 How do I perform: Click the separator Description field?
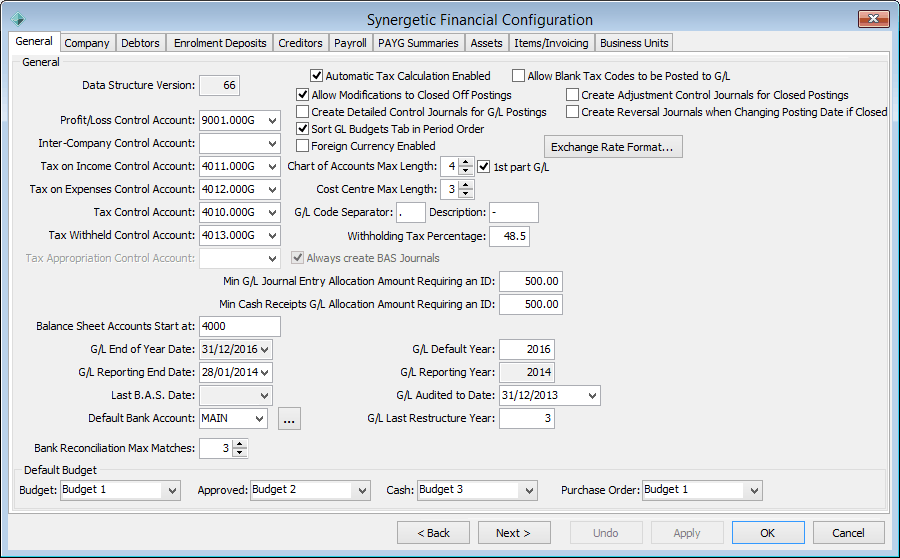(514, 212)
